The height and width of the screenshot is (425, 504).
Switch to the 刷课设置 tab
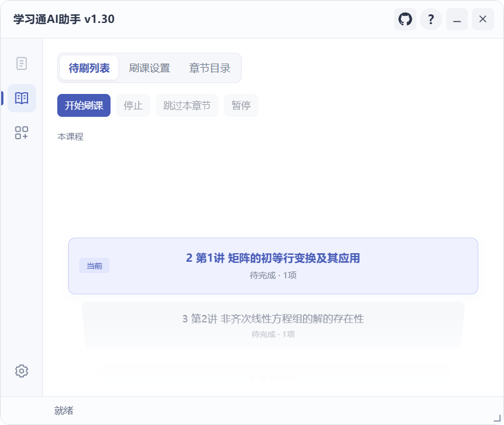149,68
